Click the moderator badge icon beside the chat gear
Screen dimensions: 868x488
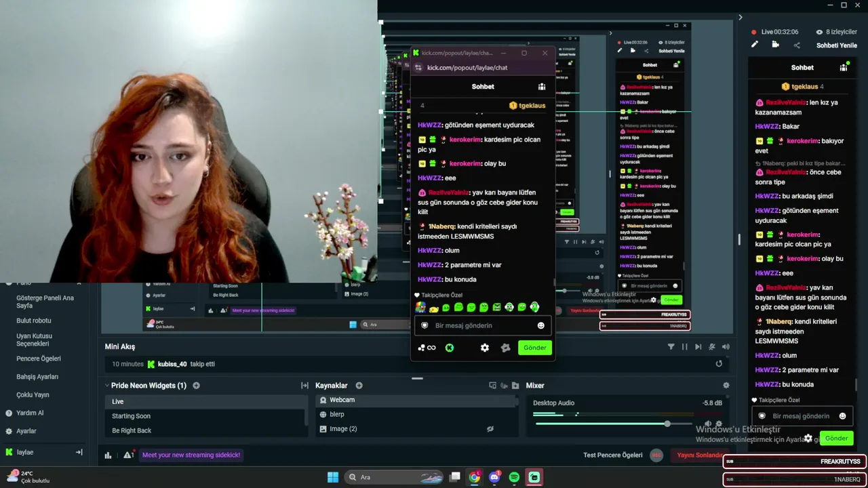tap(505, 348)
